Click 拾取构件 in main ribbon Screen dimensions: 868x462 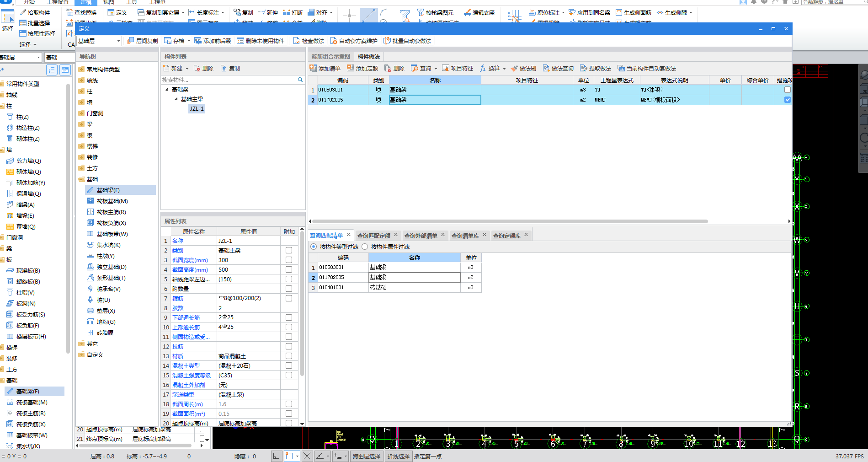tap(35, 12)
